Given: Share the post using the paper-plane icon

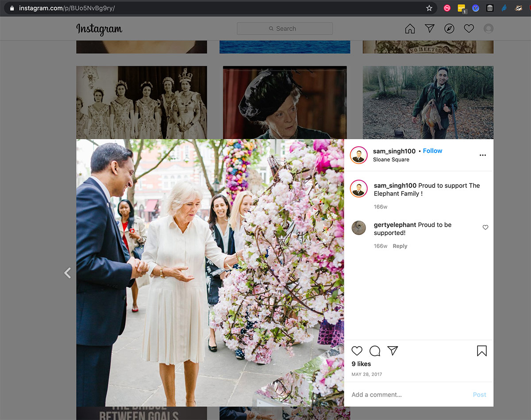Looking at the screenshot, I should click(393, 351).
